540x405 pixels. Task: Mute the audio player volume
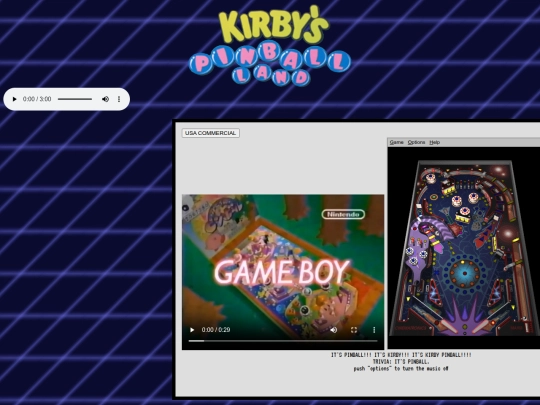tap(105, 99)
